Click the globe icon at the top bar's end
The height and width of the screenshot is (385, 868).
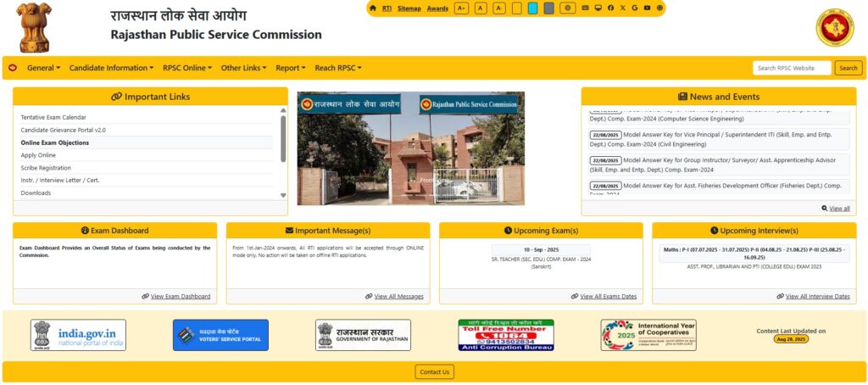click(x=659, y=8)
